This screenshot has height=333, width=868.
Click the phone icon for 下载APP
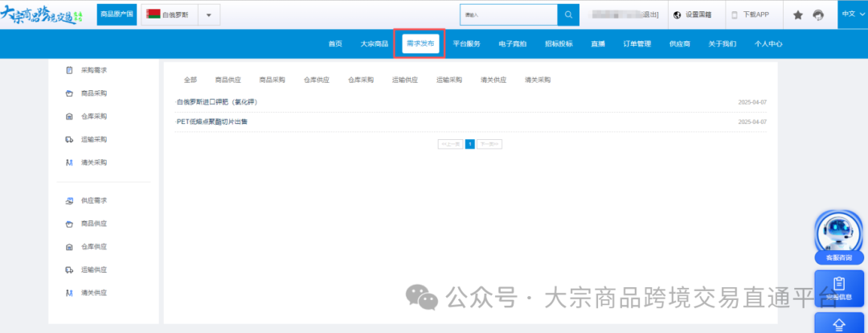click(x=734, y=14)
